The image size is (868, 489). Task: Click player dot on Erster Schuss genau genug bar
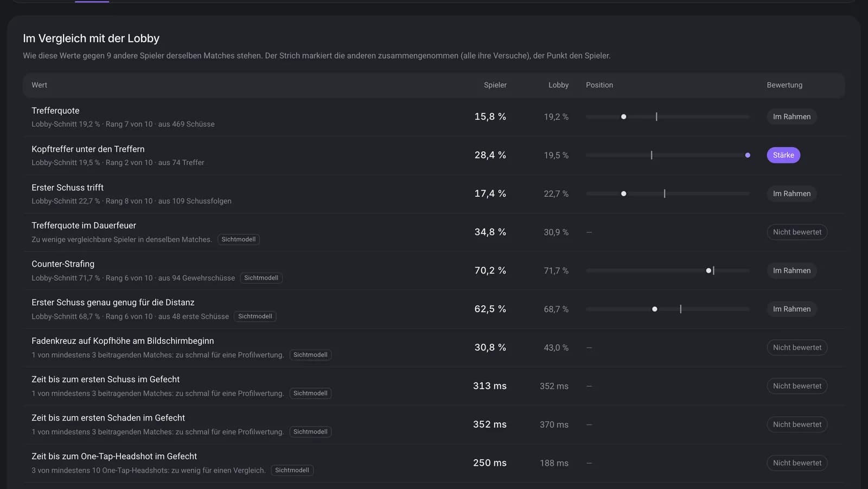pyautogui.click(x=655, y=309)
